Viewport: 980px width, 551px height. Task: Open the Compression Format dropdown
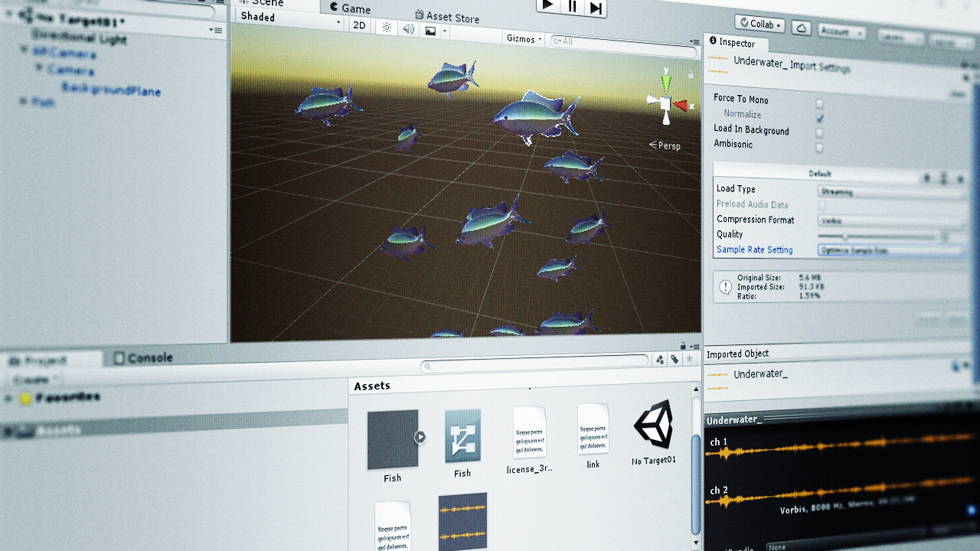point(892,221)
